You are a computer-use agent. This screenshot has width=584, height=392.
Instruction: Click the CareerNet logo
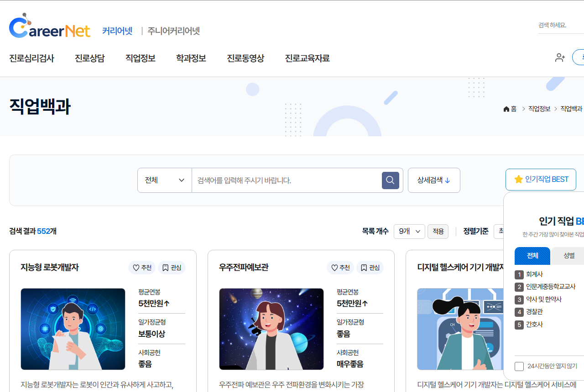(x=50, y=26)
